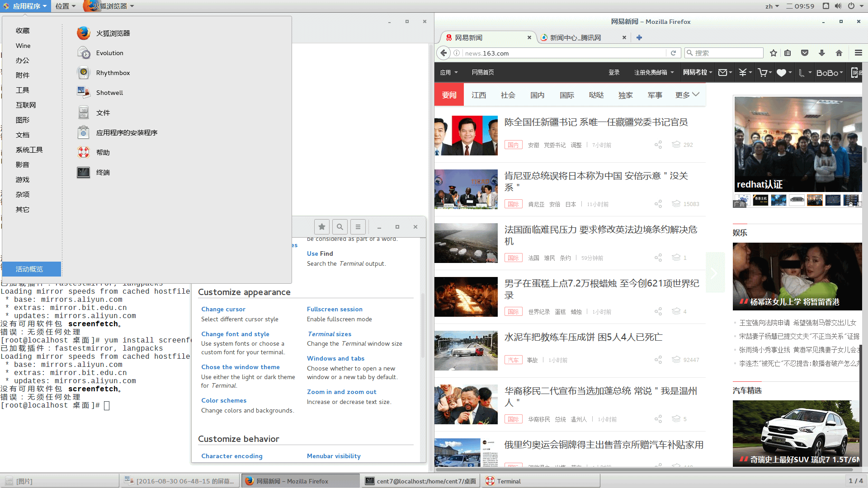Open Evolution from the applications menu
The image size is (868, 488).
100,53
